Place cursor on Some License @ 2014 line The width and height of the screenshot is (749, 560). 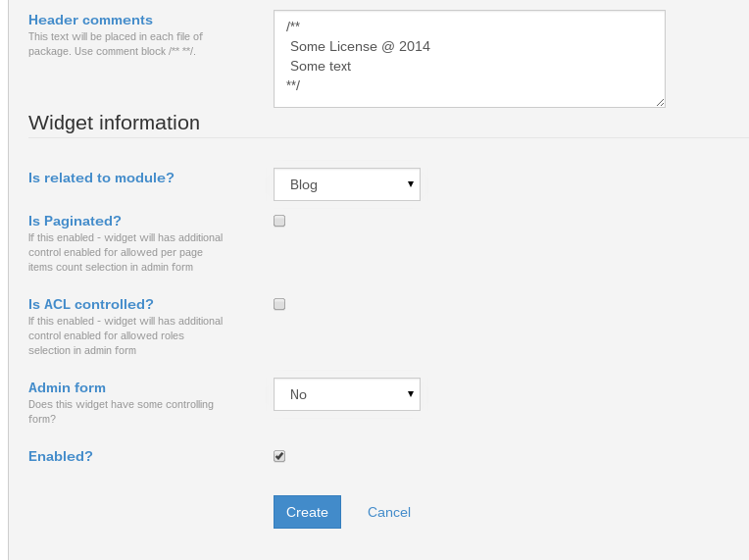point(360,46)
